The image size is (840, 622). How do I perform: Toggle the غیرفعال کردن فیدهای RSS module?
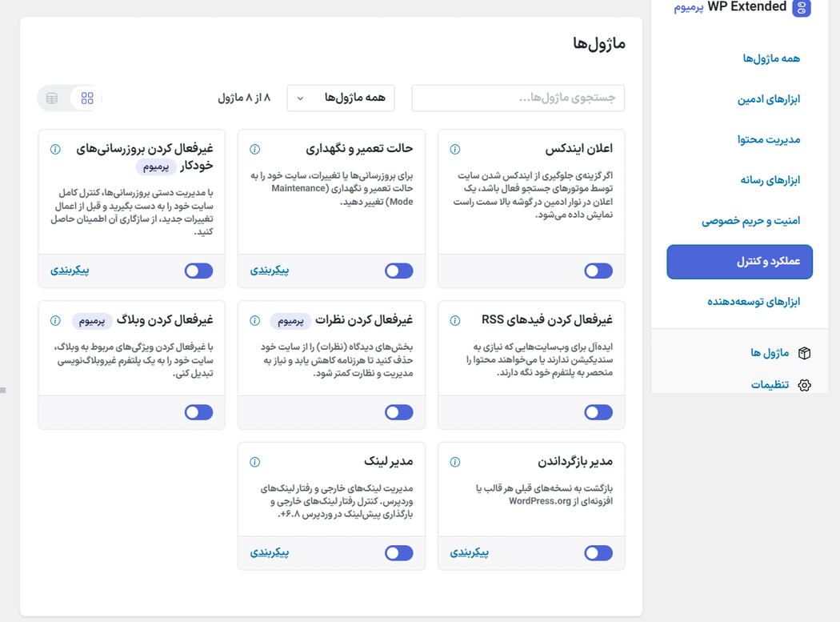pos(598,412)
